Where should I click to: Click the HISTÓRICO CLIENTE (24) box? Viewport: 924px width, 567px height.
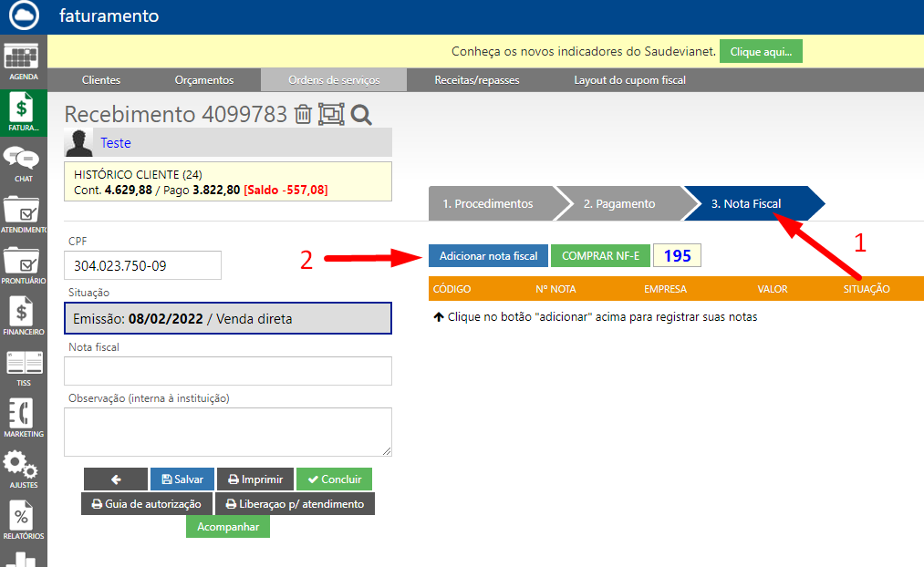228,182
